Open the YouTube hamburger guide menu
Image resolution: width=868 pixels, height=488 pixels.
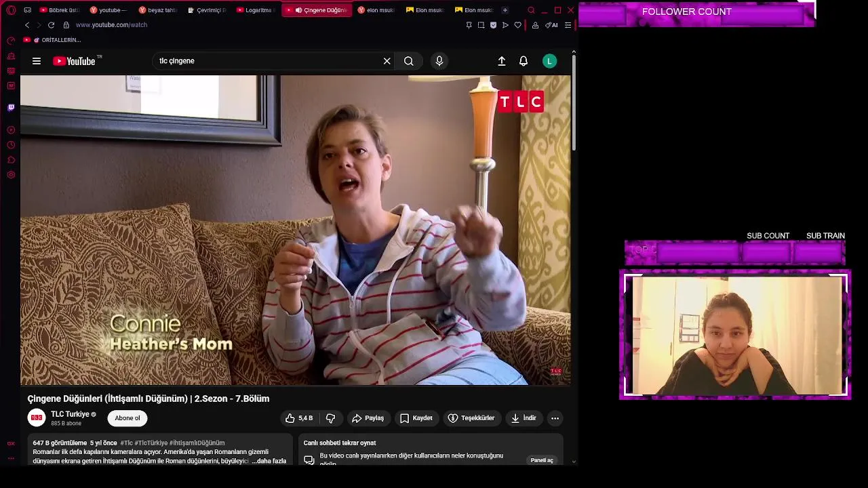(37, 61)
